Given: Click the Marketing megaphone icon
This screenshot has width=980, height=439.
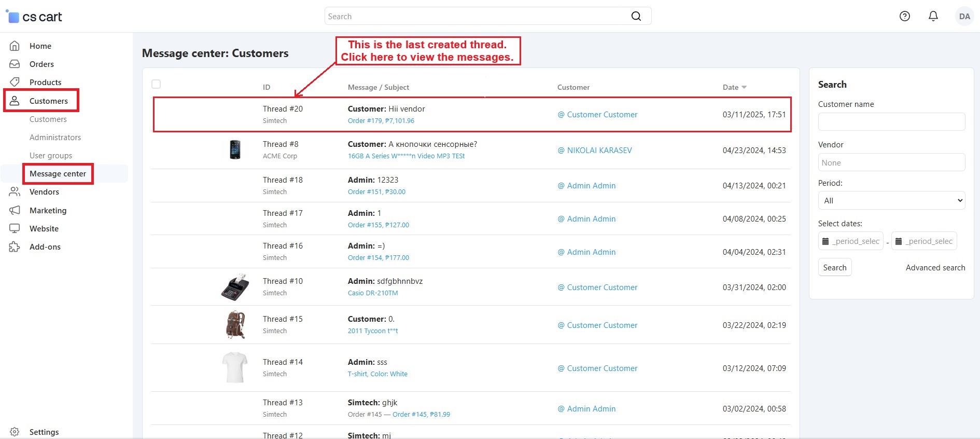Looking at the screenshot, I should 15,210.
